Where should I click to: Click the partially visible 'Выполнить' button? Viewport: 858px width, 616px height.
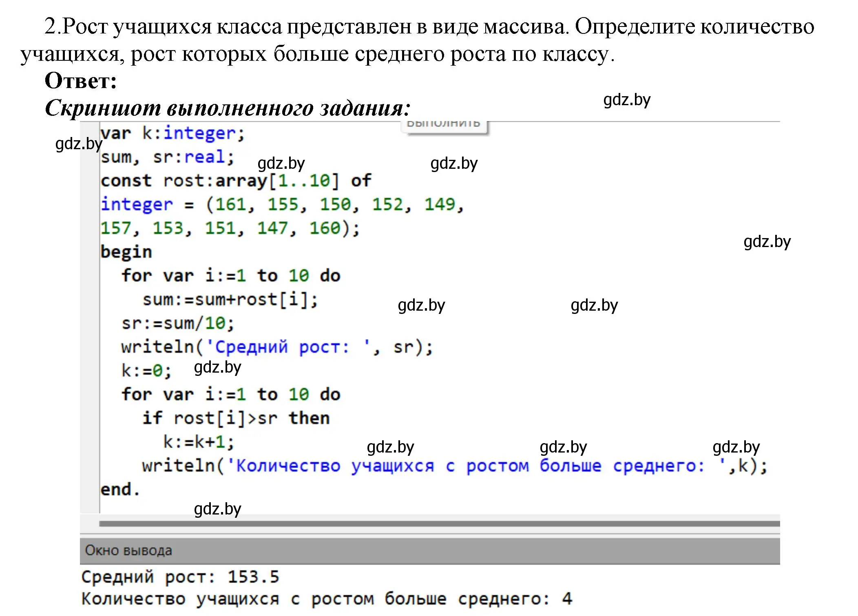pos(444,127)
